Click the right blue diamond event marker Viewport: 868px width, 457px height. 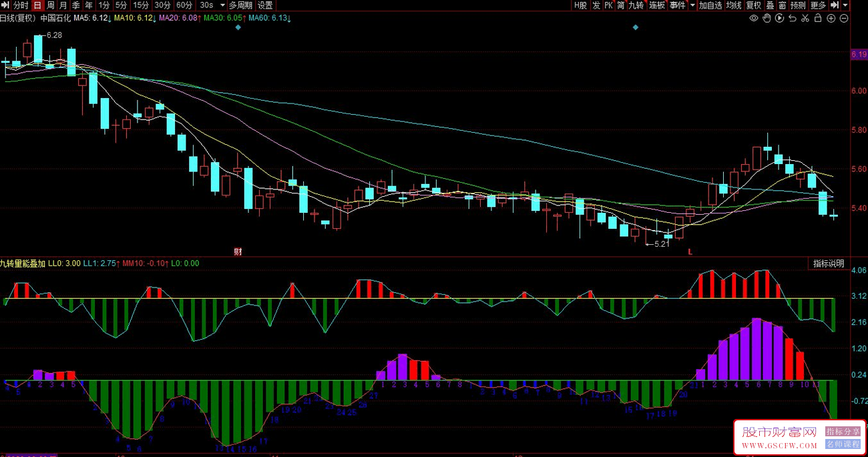(x=636, y=27)
